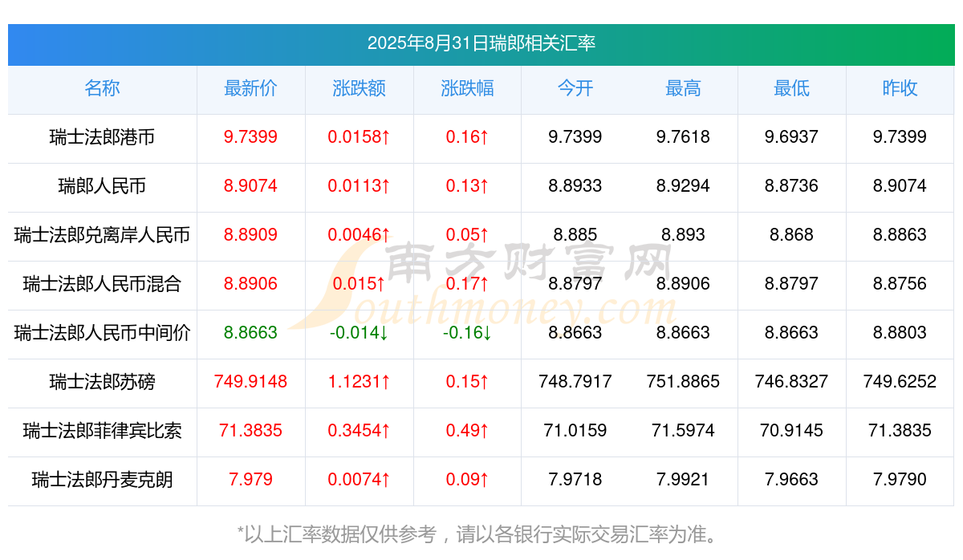This screenshot has width=963, height=560.
Task: Click latest price 71.3835 in red
Action: (x=250, y=431)
